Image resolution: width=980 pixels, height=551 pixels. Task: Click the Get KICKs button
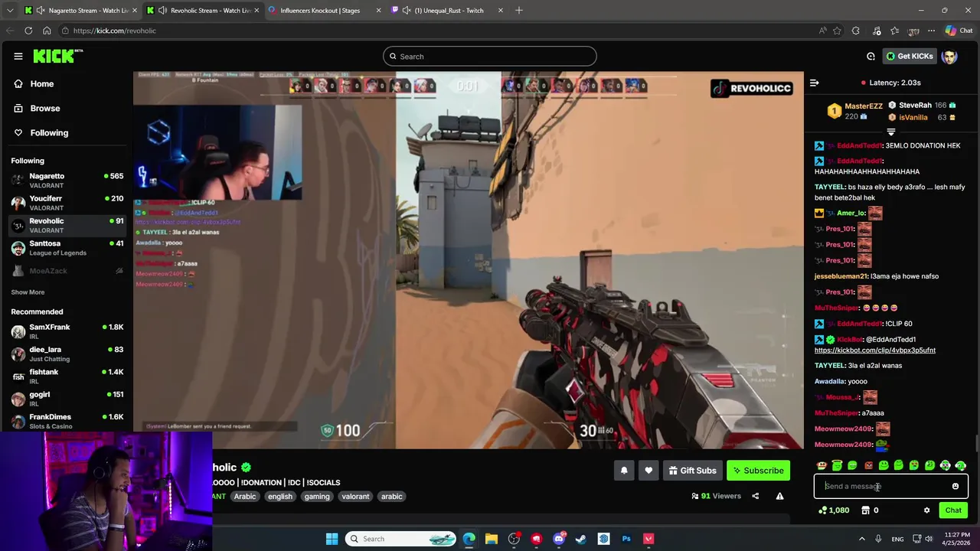click(x=910, y=56)
